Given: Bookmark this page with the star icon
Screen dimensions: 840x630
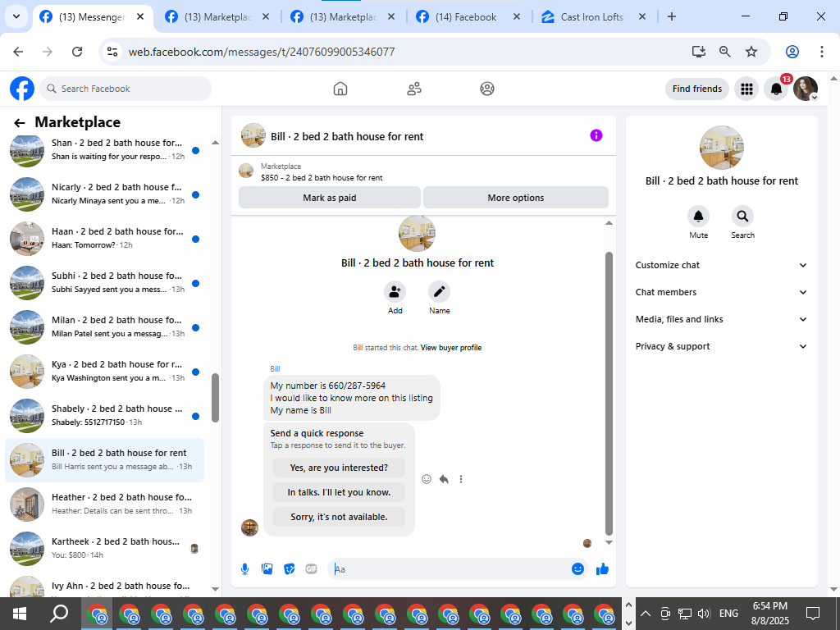Looking at the screenshot, I should 751,52.
